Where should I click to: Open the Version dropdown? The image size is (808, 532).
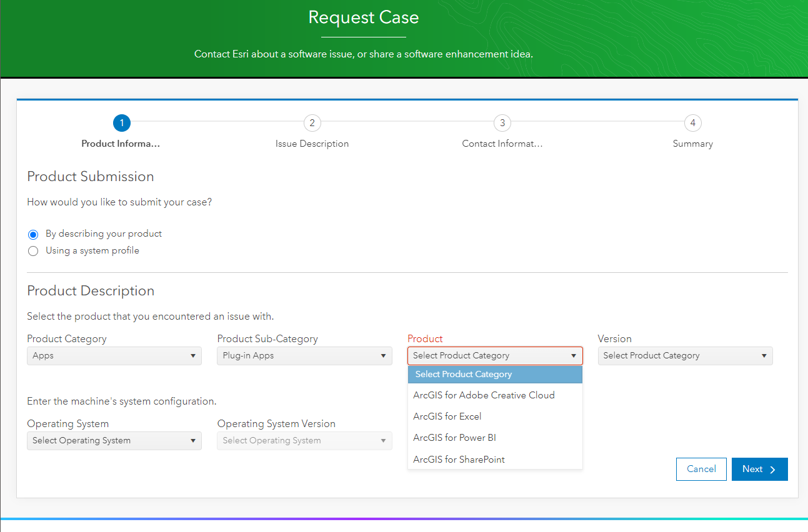(685, 356)
